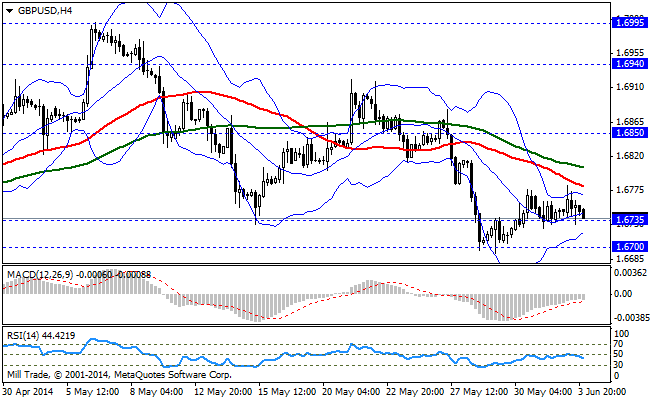Click the RSI 70 level label
Image resolution: width=650 pixels, height=400 pixels.
point(618,344)
